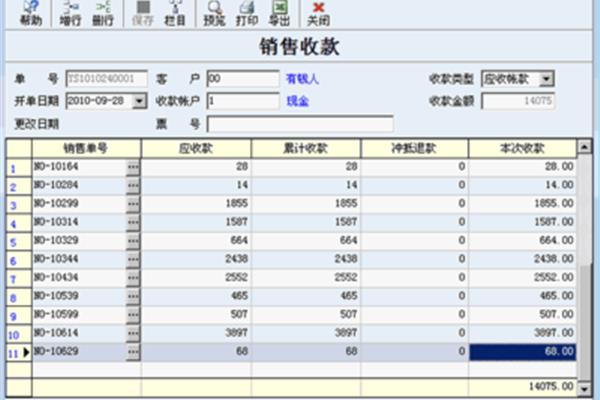
Task: Click the 收款帐户 input field
Action: [x=243, y=101]
